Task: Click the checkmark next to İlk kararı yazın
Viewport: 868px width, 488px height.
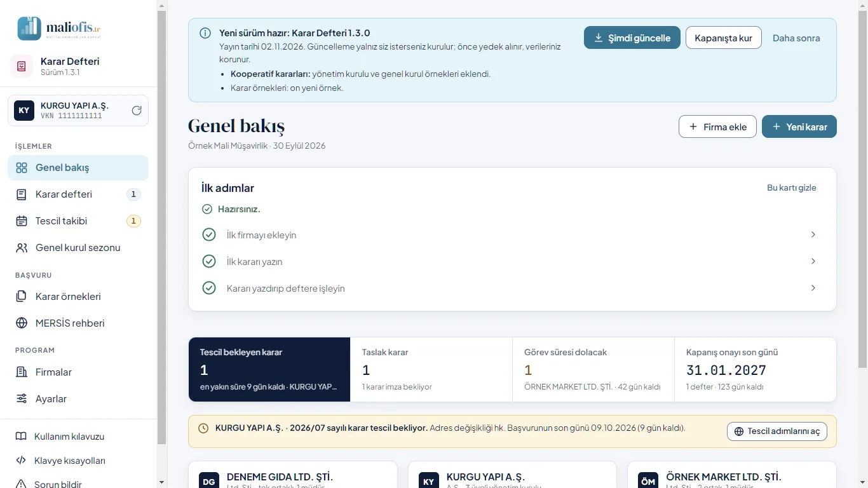Action: 209,262
